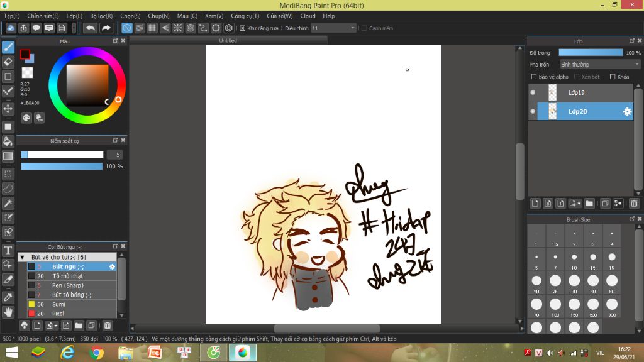Click the Undo arrow in toolbar
The width and height of the screenshot is (644, 362).
point(91,28)
